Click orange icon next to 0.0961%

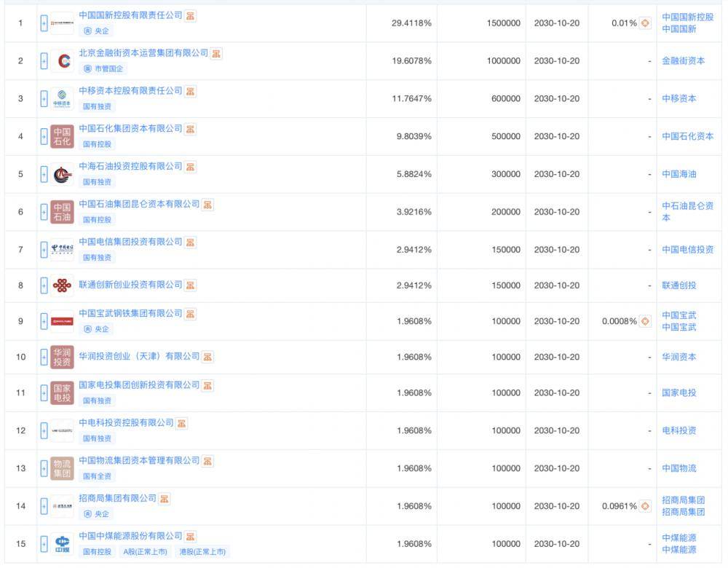tap(645, 506)
